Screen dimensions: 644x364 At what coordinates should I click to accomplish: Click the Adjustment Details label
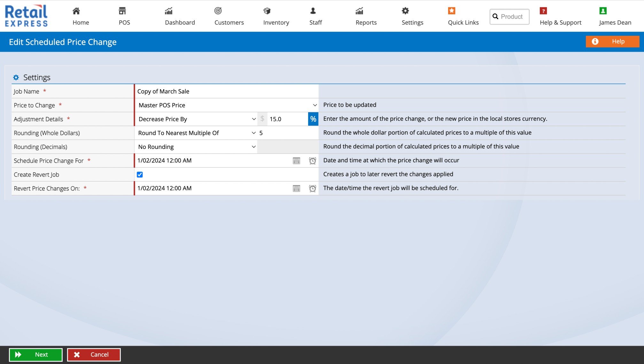pyautogui.click(x=38, y=119)
